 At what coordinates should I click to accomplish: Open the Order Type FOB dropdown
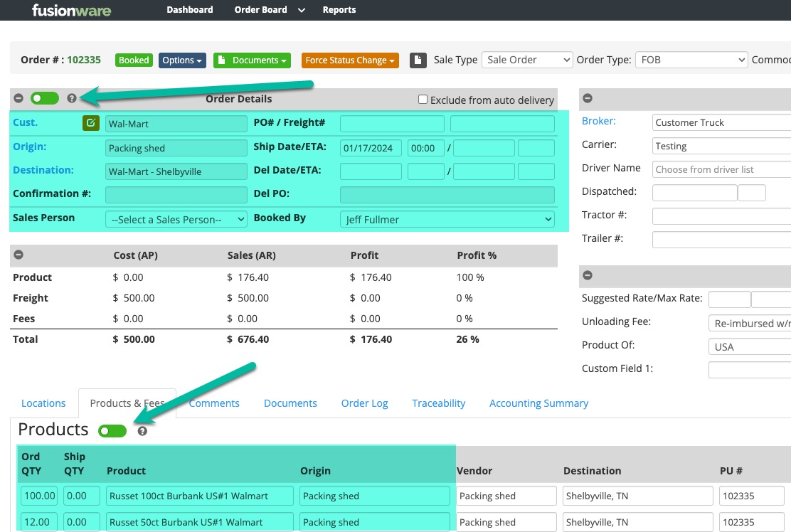pos(690,60)
